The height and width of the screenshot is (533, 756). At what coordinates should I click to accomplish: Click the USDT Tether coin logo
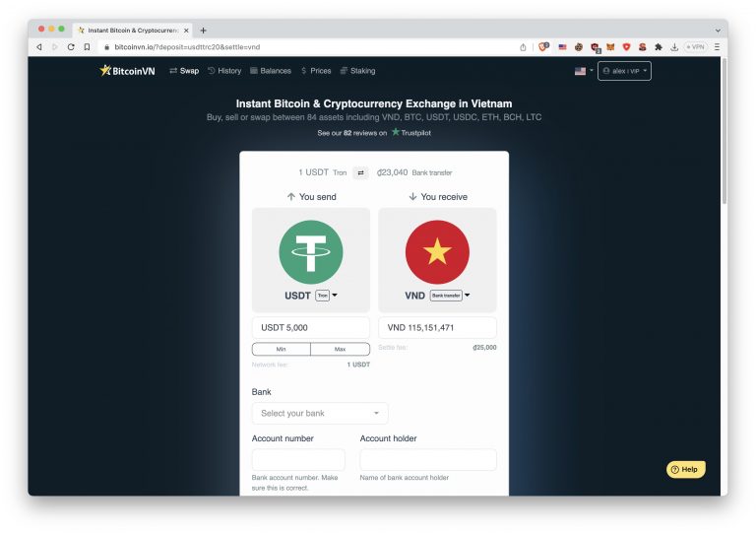click(x=311, y=252)
